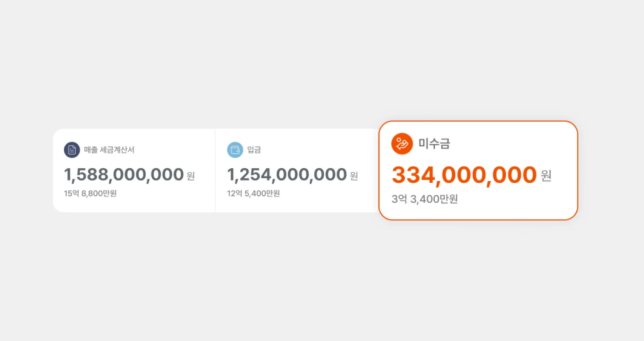
Task: Select the 미수금 card title
Action: pos(434,144)
